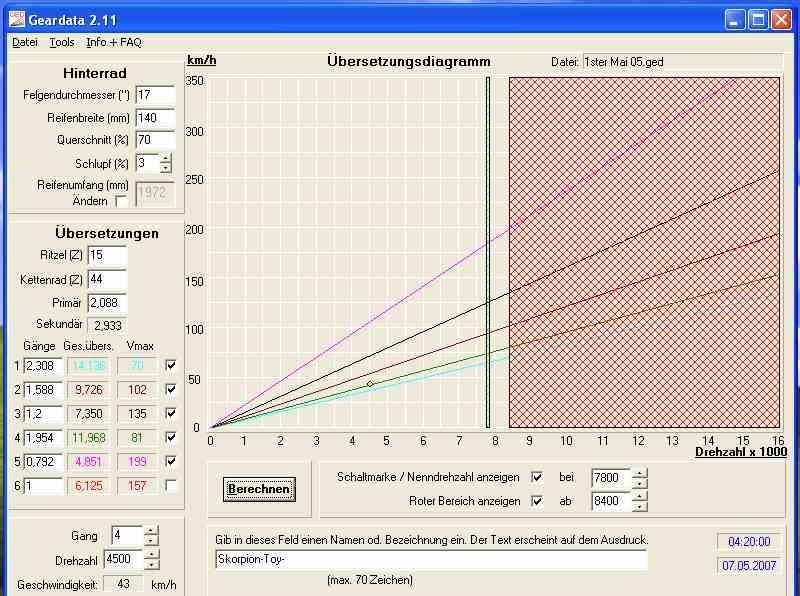Click gear 3 Vmax value 135
The width and height of the screenshot is (800, 596).
(137, 413)
